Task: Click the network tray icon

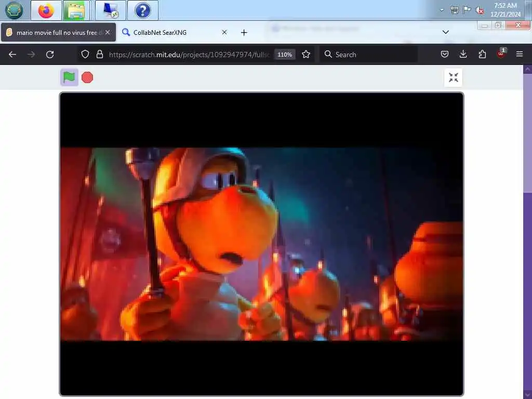Action: point(455,10)
